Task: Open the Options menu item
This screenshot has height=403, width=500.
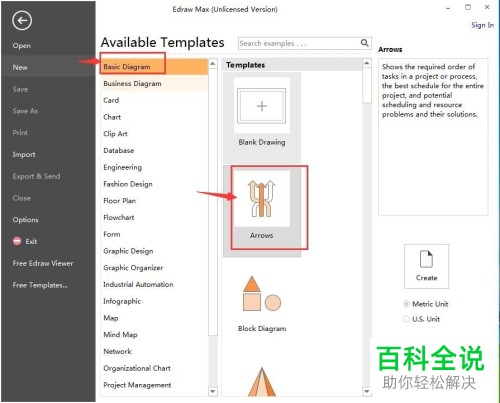Action: tap(26, 220)
